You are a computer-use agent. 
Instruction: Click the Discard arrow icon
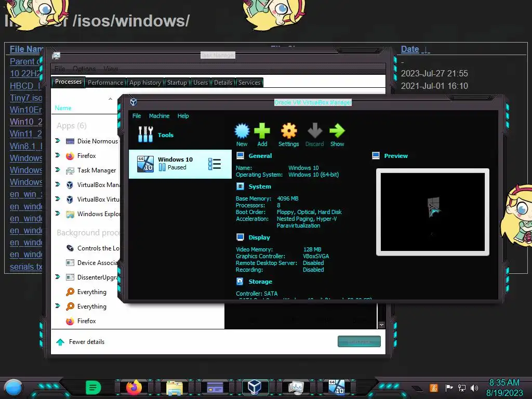[x=314, y=135]
